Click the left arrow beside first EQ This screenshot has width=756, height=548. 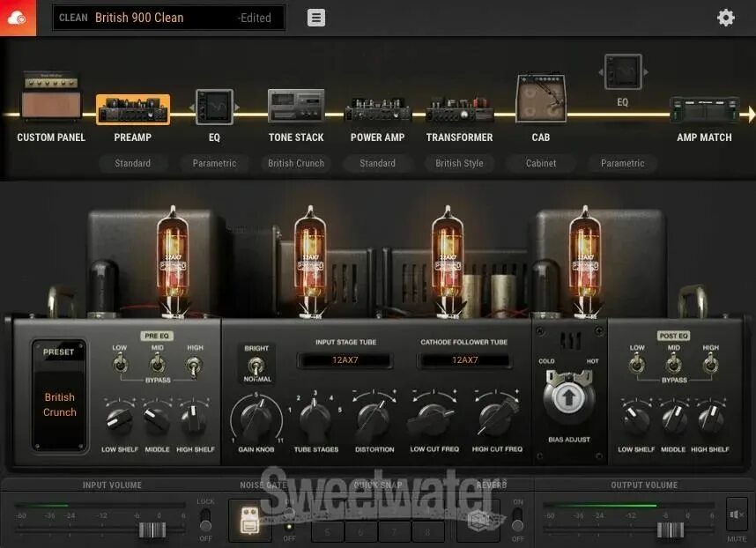pos(192,107)
